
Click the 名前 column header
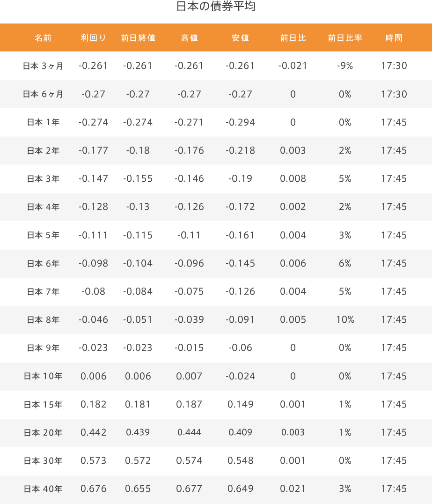[43, 38]
